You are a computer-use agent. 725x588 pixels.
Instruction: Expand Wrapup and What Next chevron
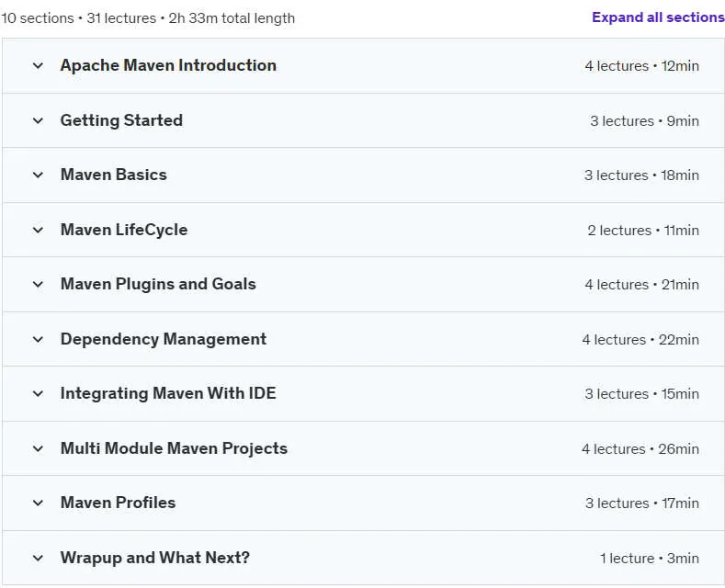pos(38,558)
